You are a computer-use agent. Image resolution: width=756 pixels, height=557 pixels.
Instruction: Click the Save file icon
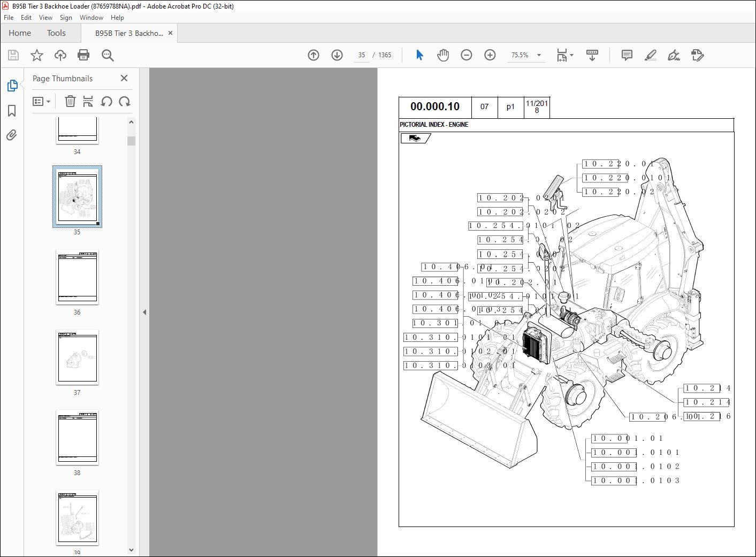pos(13,55)
